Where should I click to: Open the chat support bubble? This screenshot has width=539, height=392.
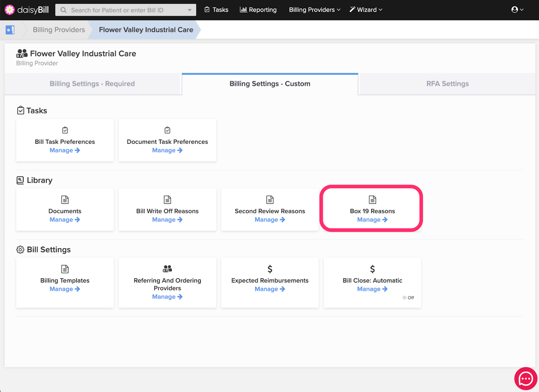coord(526,379)
